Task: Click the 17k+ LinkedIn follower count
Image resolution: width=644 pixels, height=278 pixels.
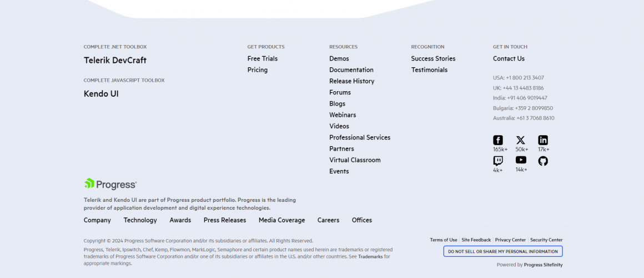Action: tap(544, 149)
